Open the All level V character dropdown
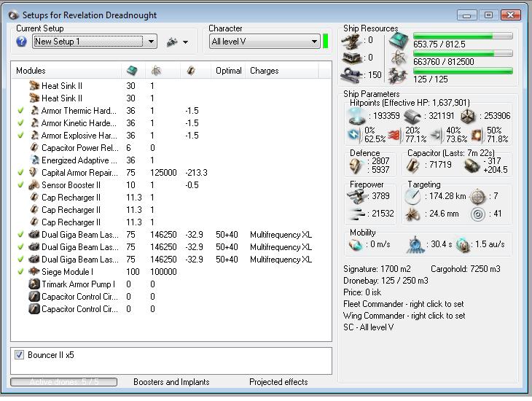532x401 pixels. pyautogui.click(x=265, y=42)
